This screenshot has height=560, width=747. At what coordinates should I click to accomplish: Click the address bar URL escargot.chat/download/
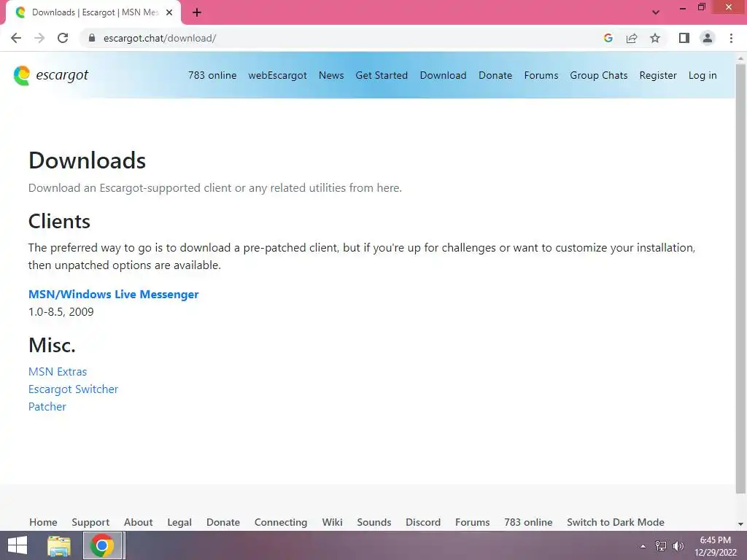(160, 38)
